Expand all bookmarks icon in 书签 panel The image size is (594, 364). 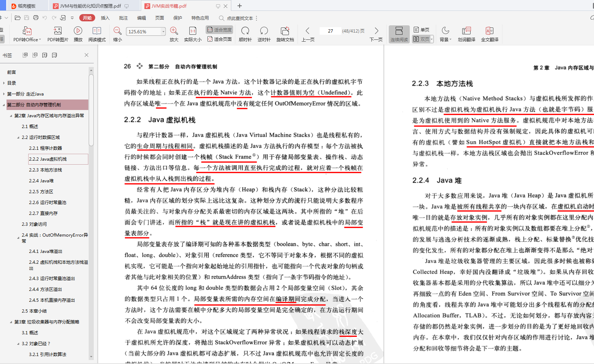[25, 55]
